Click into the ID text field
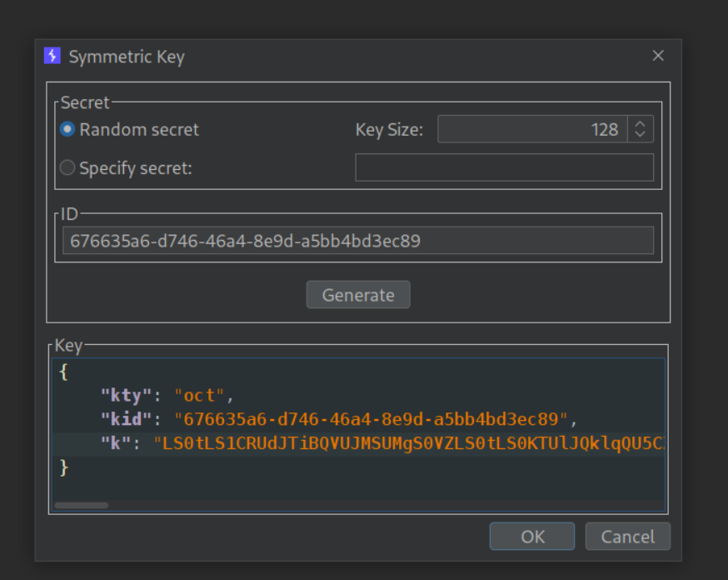This screenshot has height=580, width=728. coord(357,242)
